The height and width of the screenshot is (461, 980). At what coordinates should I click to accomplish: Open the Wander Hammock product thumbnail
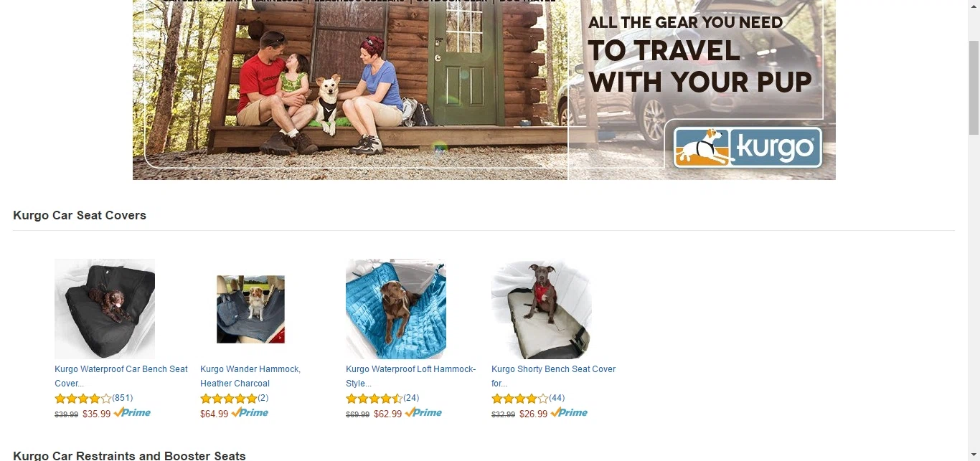pos(250,309)
